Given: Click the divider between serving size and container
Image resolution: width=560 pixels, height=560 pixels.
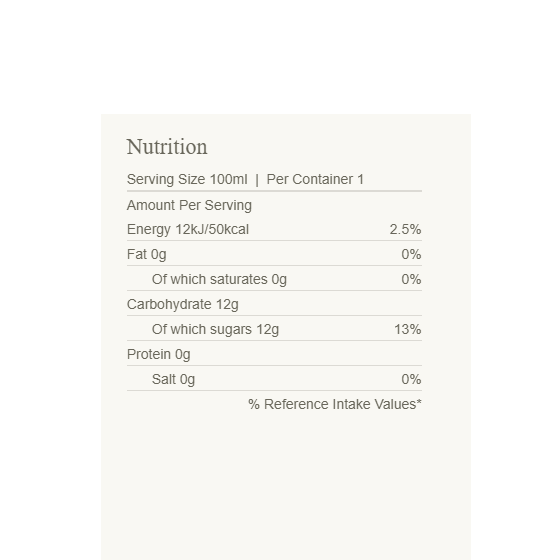Looking at the screenshot, I should pos(257,180).
